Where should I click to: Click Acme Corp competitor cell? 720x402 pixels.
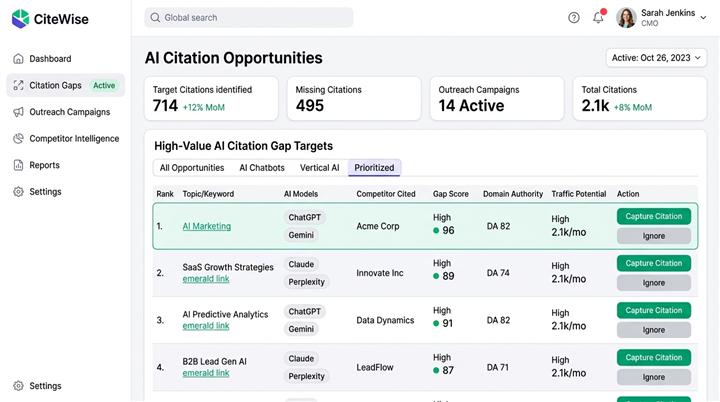[377, 226]
